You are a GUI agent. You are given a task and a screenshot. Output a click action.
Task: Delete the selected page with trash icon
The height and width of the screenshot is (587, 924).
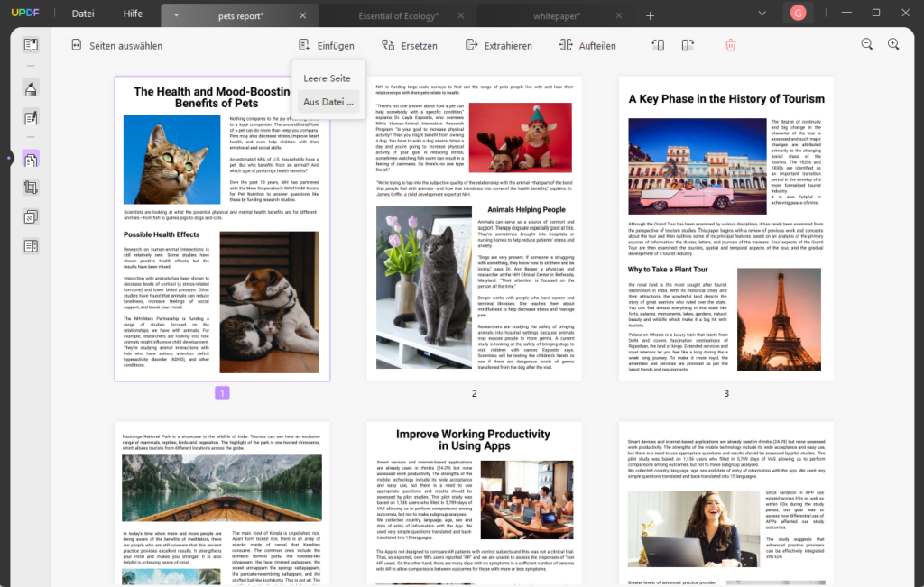click(730, 45)
